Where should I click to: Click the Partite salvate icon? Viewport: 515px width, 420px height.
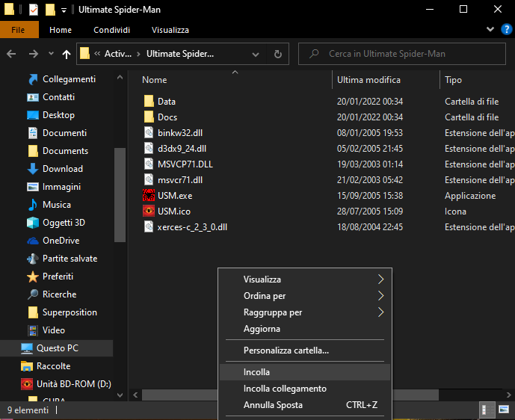[33, 259]
